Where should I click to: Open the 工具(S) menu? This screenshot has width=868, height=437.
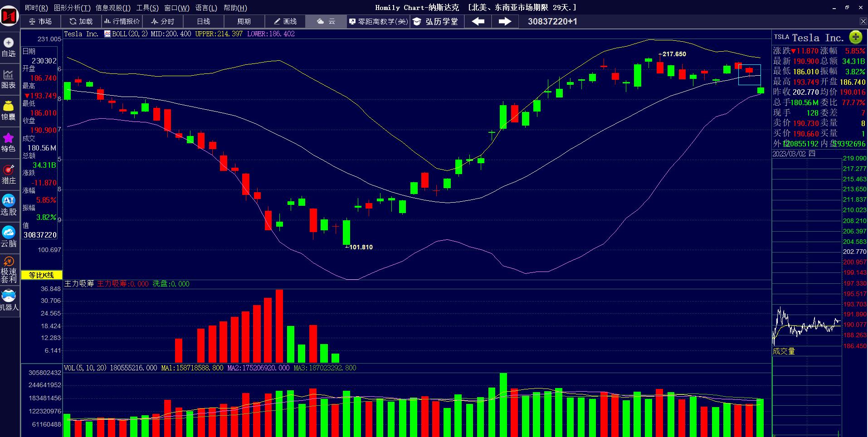(147, 8)
